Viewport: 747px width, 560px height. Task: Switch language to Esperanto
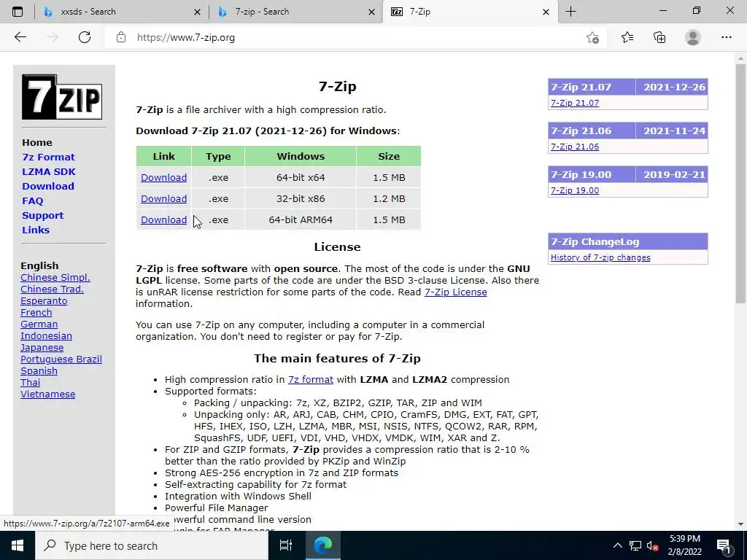pos(44,301)
